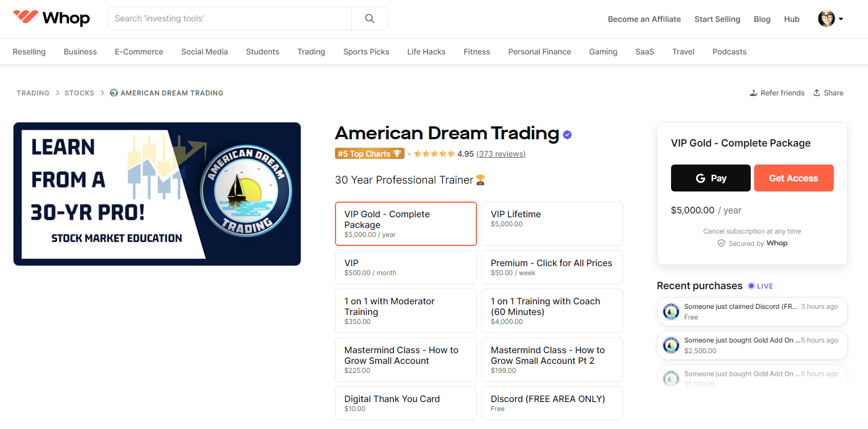Open the Reselling category
This screenshot has height=429, width=868.
(29, 52)
